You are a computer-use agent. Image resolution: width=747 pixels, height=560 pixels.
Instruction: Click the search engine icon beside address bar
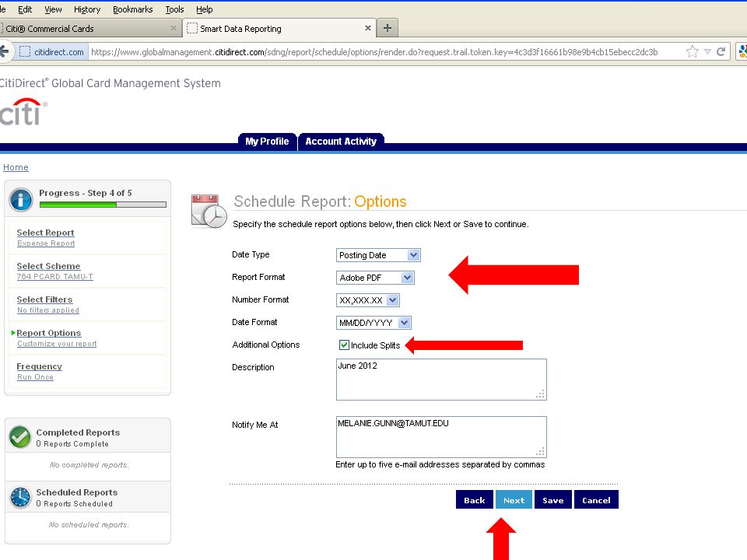click(742, 51)
